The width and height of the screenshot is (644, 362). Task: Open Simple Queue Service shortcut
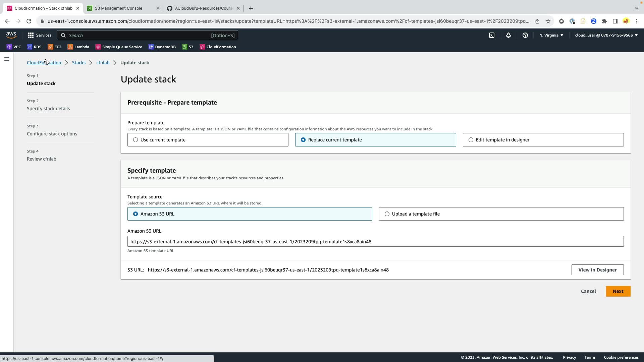pyautogui.click(x=119, y=47)
